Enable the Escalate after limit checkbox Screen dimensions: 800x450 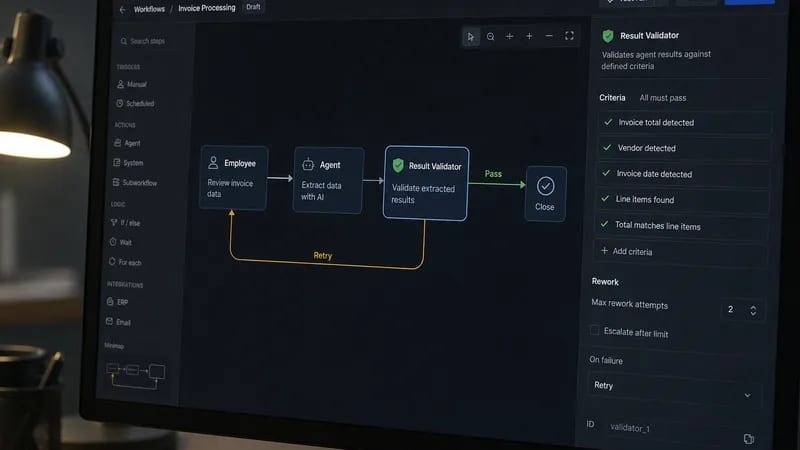click(x=595, y=330)
